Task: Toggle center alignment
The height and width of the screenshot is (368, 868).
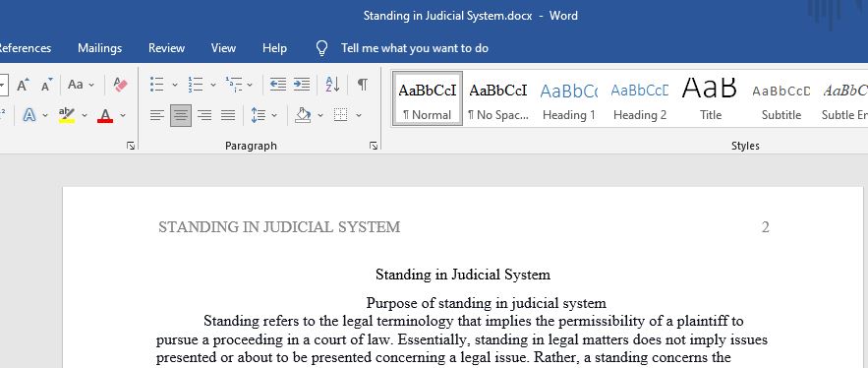Action: (x=181, y=115)
